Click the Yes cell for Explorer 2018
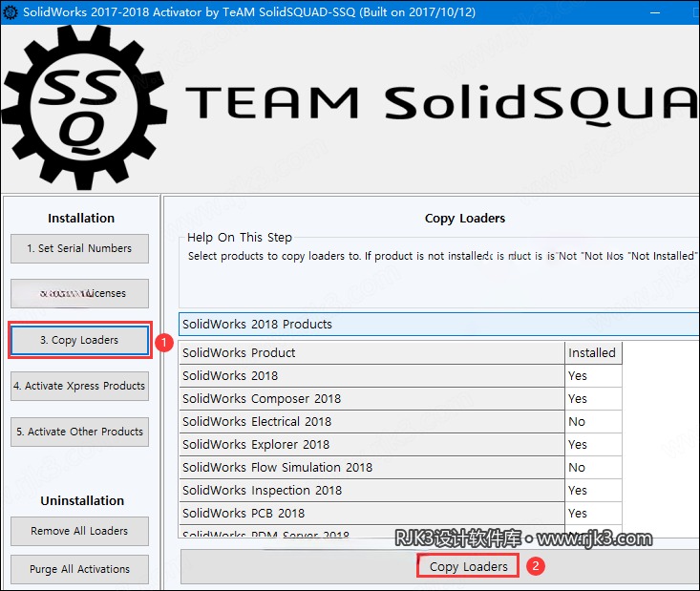 (x=593, y=445)
